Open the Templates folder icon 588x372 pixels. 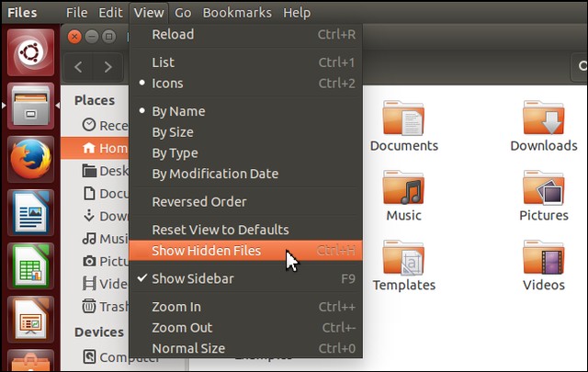[x=404, y=259]
